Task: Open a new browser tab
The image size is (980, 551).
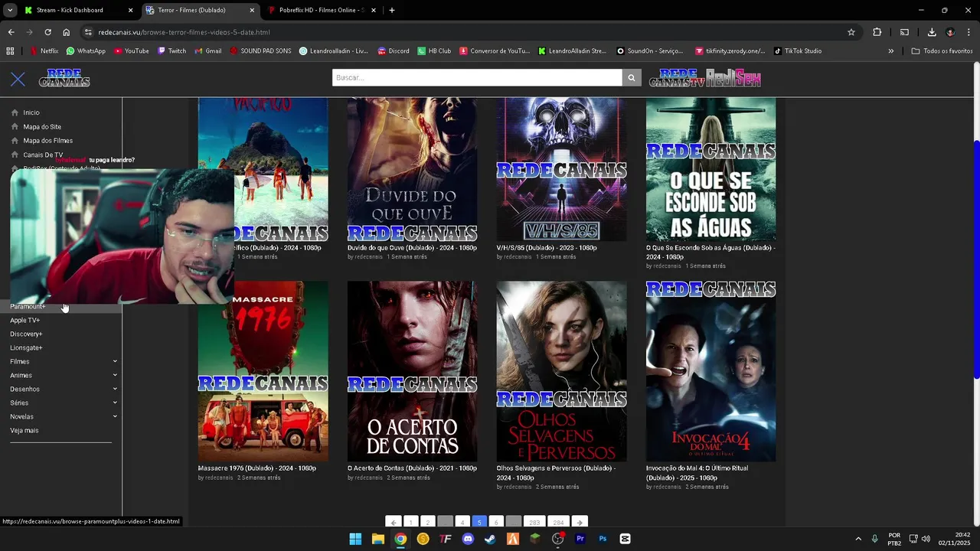Action: [x=392, y=10]
